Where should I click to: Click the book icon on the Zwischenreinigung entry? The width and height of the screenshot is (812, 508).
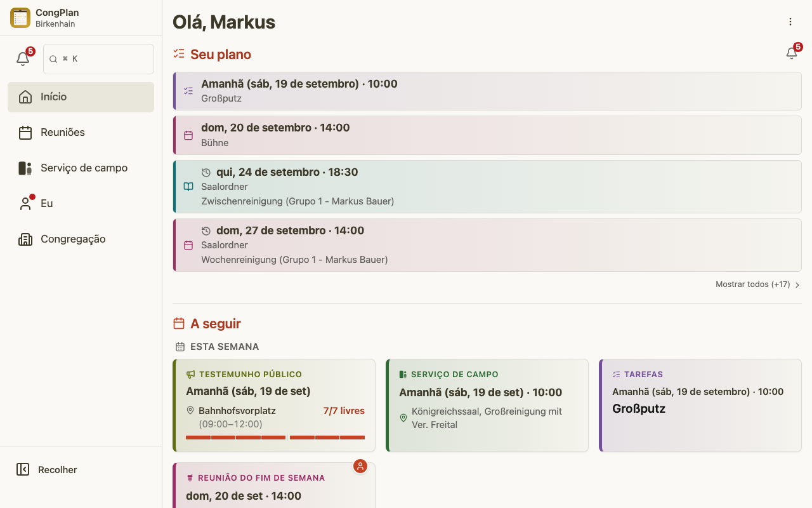[x=188, y=187]
